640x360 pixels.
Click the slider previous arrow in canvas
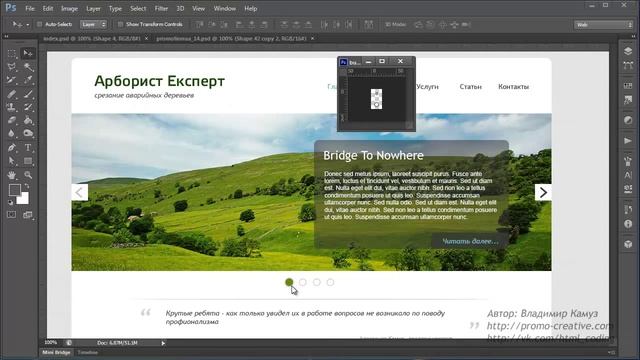[80, 192]
